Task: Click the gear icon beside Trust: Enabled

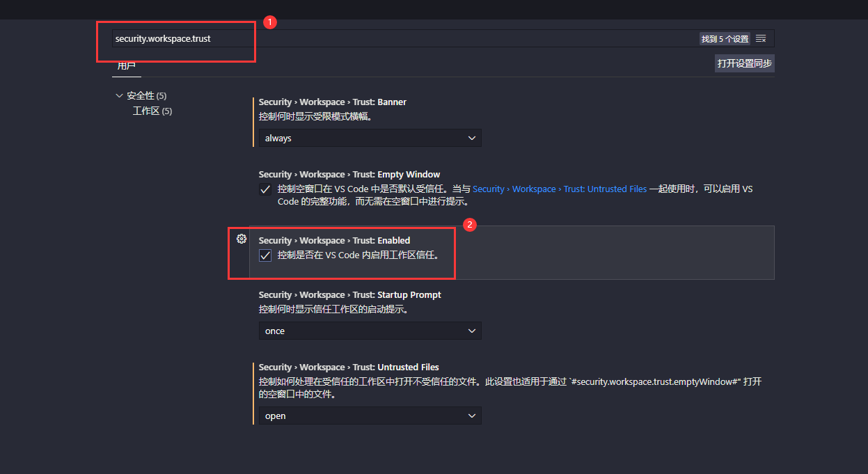Action: (x=242, y=239)
